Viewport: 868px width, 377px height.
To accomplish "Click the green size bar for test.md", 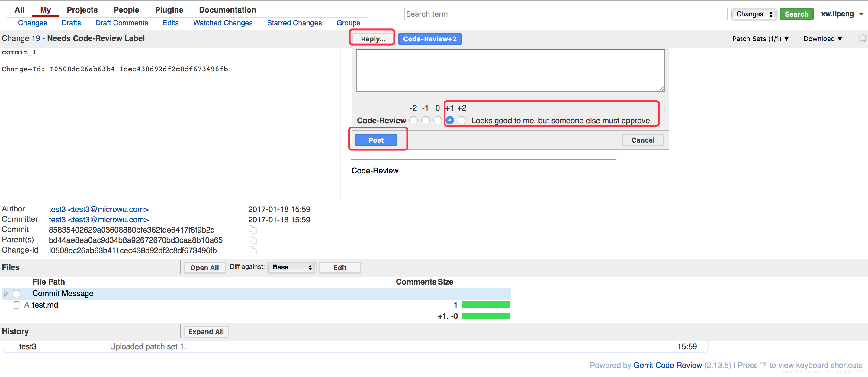I will click(485, 305).
